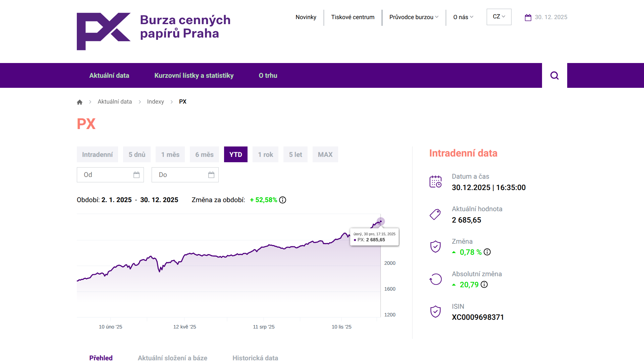Click the PX breadcrumb current page
Viewport: 644px width, 362px height.
[x=183, y=102]
